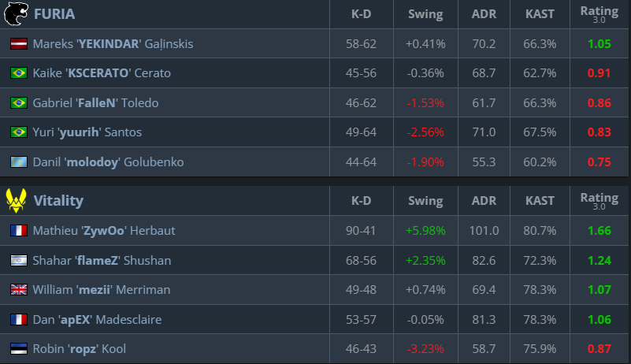Sort Vitality table by KAST header
Screen dimensions: 631x364
point(540,201)
